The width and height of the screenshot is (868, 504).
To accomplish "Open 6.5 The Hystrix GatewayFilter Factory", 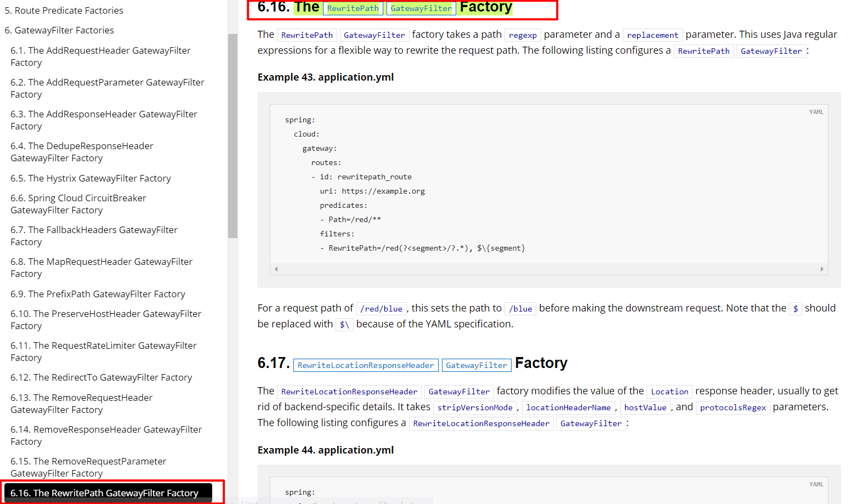I will pyautogui.click(x=90, y=178).
